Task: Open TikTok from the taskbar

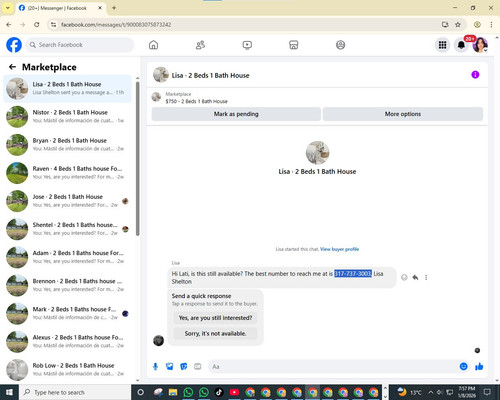Action: [219, 392]
